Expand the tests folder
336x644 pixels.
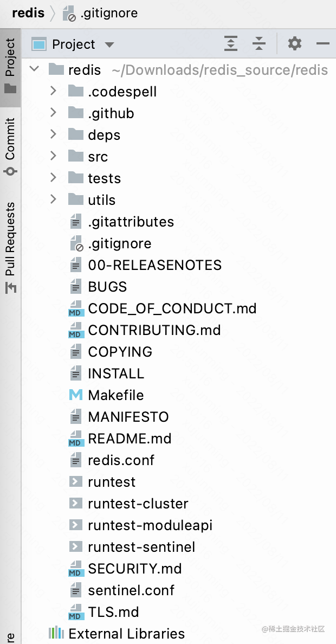point(53,177)
